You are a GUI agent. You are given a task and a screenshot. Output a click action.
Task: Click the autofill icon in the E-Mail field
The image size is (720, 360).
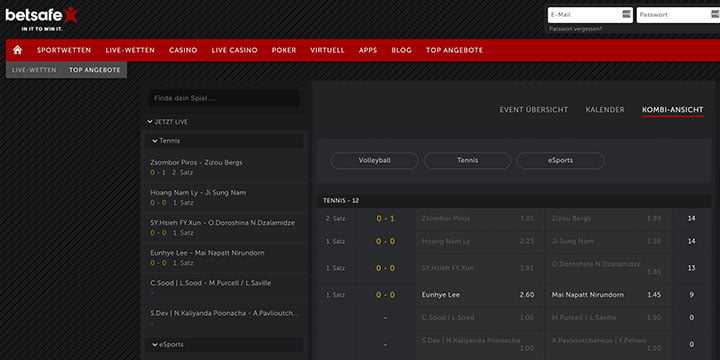(x=626, y=15)
